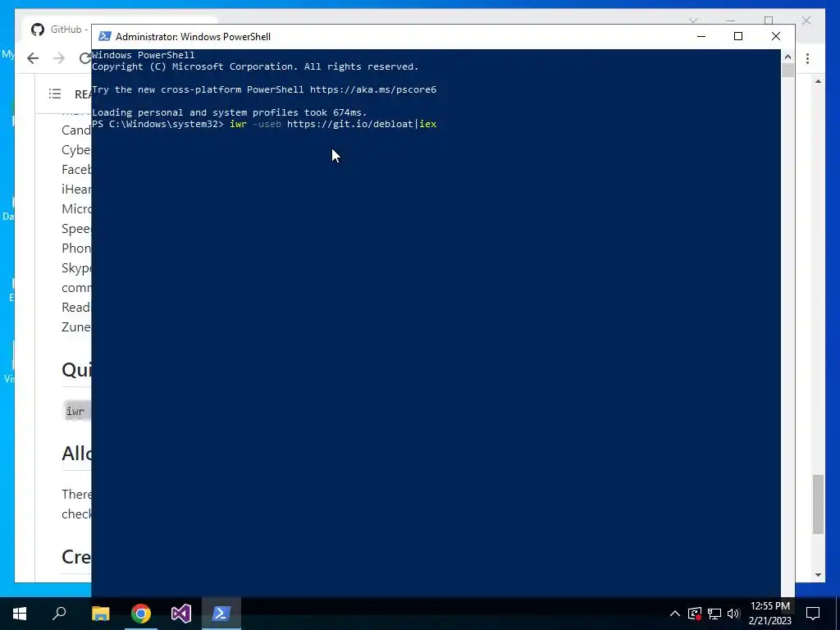Image resolution: width=840 pixels, height=630 pixels.
Task: Close the Administrator PowerShell window
Action: click(x=776, y=36)
